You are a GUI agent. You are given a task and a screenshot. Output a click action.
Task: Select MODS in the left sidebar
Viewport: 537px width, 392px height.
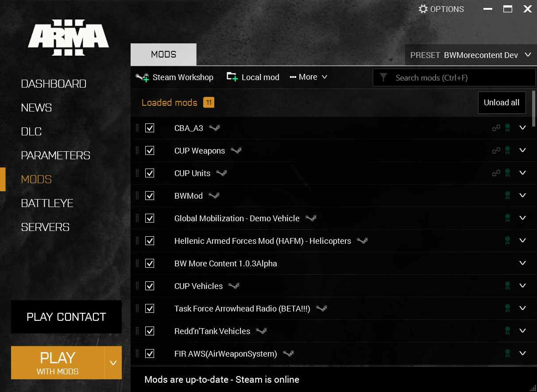36,179
